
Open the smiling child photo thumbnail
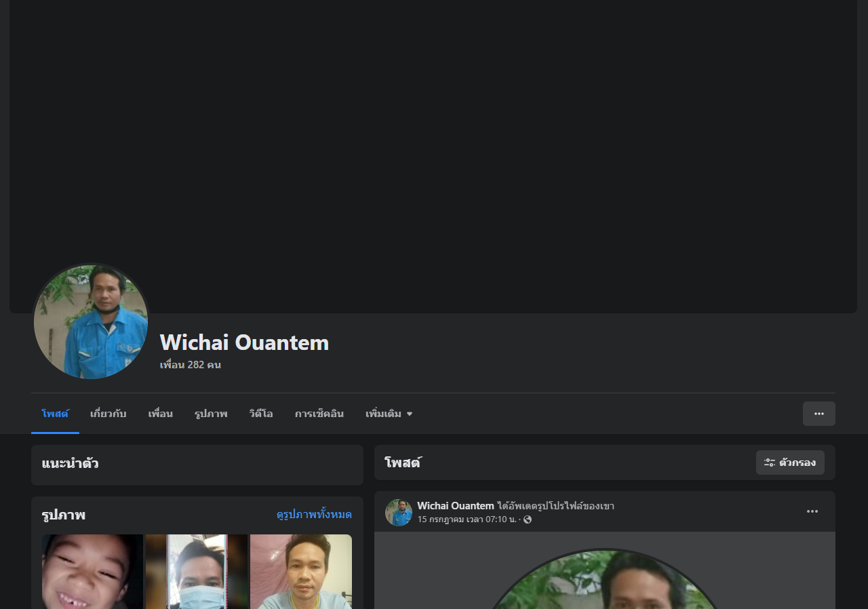[92, 572]
